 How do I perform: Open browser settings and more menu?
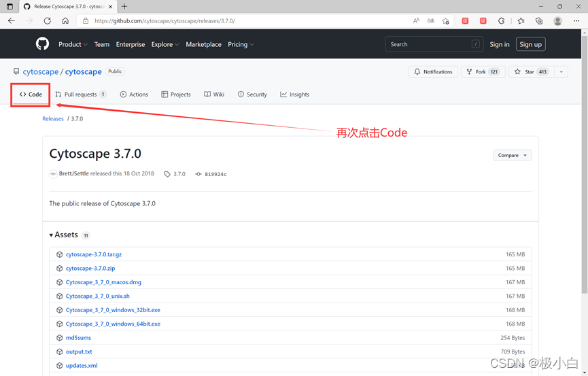point(576,21)
